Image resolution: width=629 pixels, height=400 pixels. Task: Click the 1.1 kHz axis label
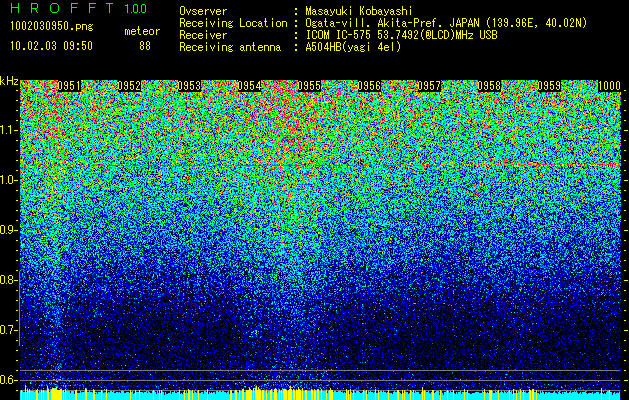click(x=10, y=130)
